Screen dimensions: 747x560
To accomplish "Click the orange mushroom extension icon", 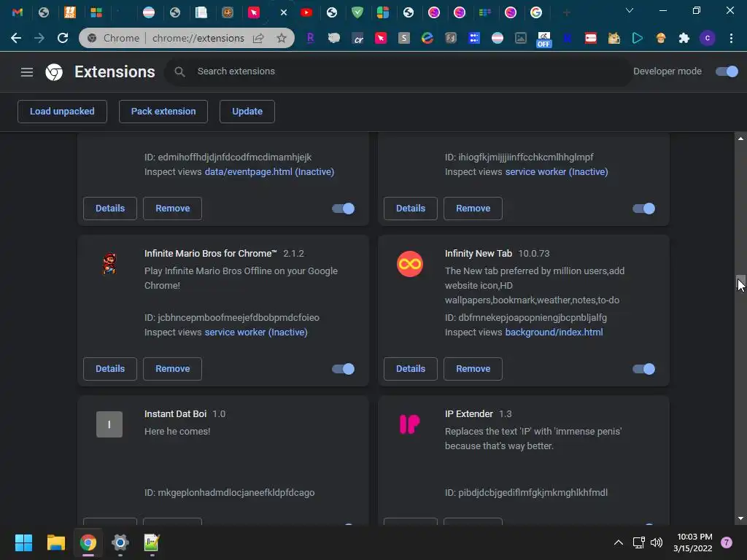I will coord(661,38).
